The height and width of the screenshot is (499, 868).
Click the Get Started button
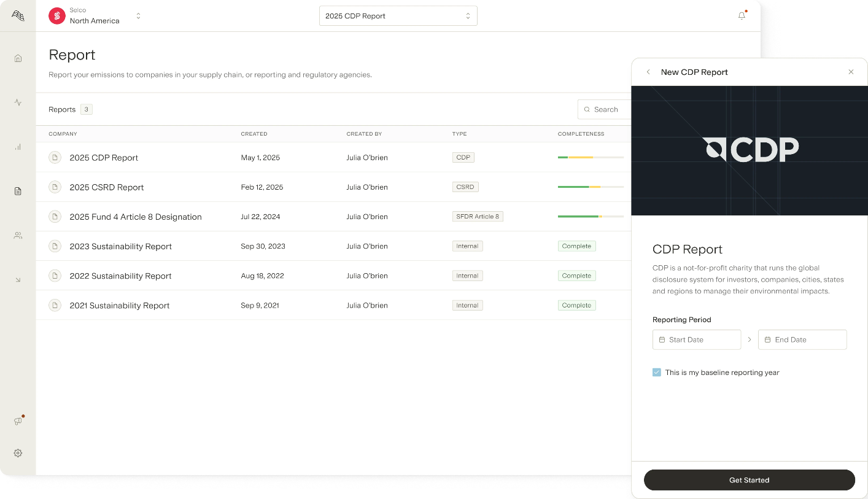(749, 480)
